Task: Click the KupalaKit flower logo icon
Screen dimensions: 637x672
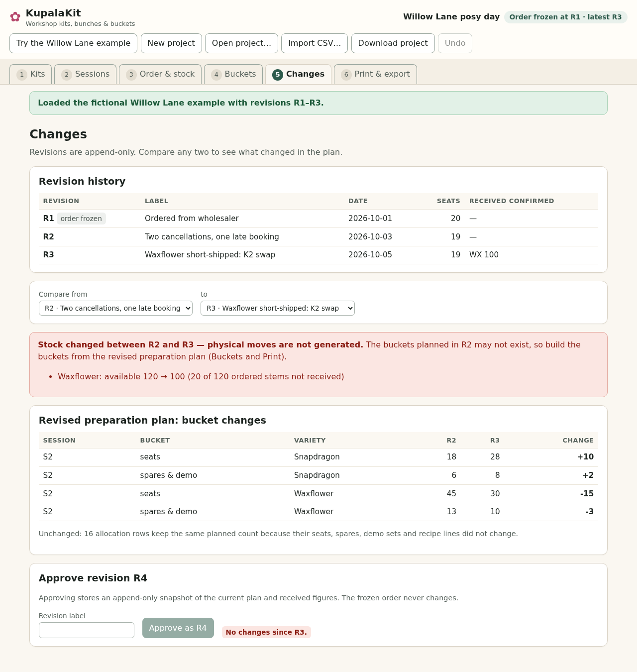Action: point(15,17)
